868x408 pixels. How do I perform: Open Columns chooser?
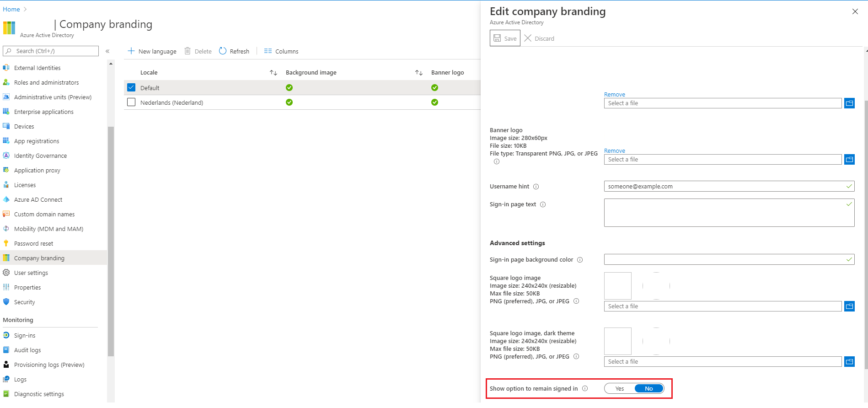coord(281,51)
